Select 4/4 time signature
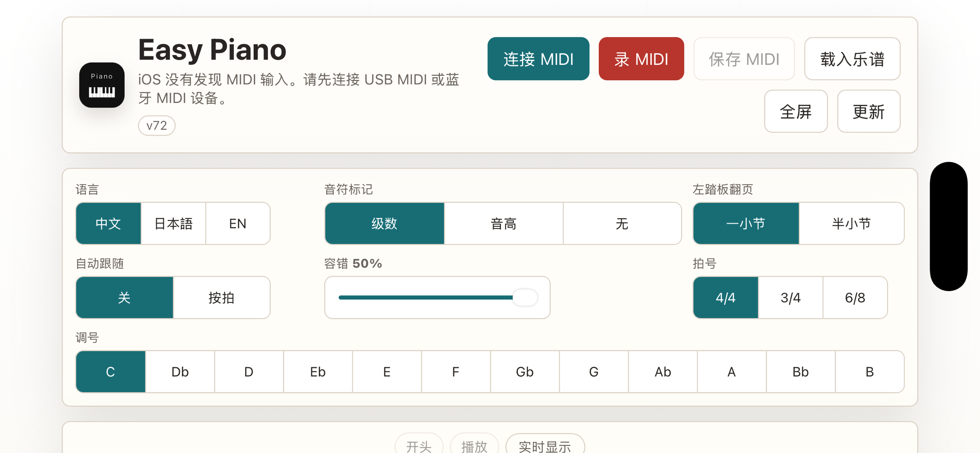Image resolution: width=980 pixels, height=453 pixels. [726, 297]
